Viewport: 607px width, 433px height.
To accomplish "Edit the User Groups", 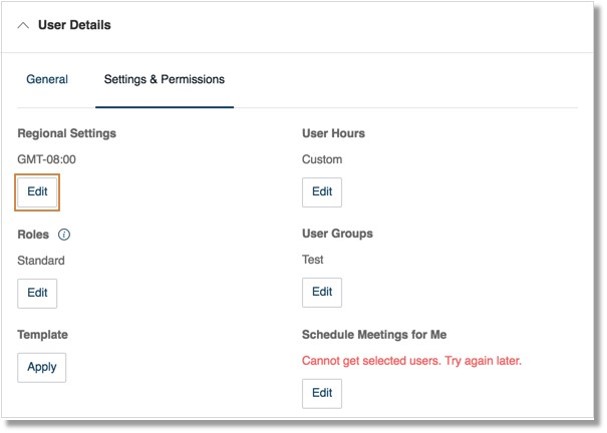I will 322,292.
